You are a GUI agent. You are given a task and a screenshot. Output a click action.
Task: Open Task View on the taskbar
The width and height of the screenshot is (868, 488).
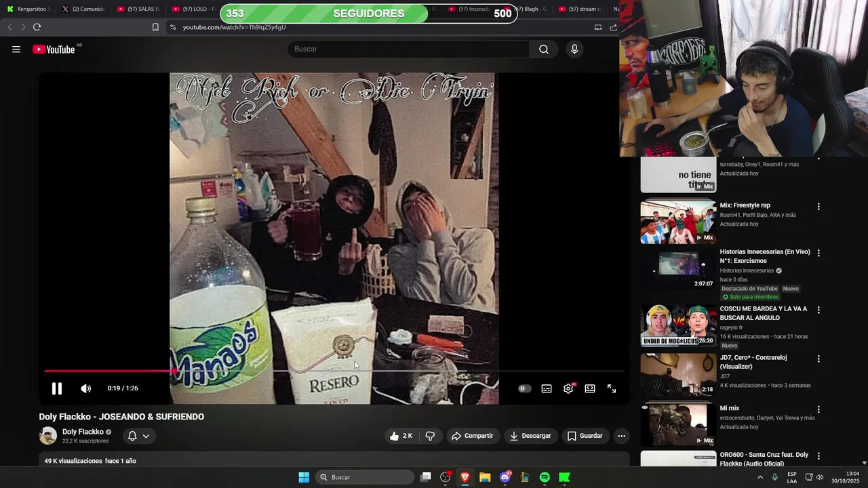click(x=426, y=477)
